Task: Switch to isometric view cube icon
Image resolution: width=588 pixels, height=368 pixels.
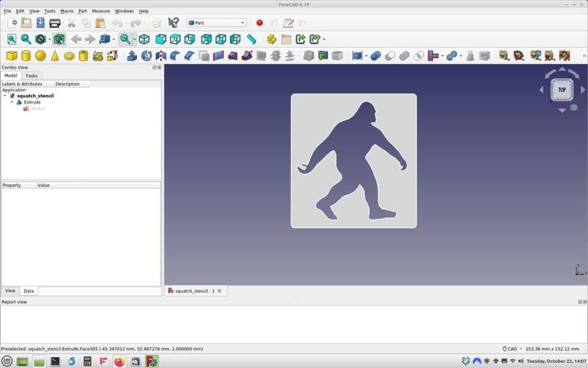Action: (144, 39)
